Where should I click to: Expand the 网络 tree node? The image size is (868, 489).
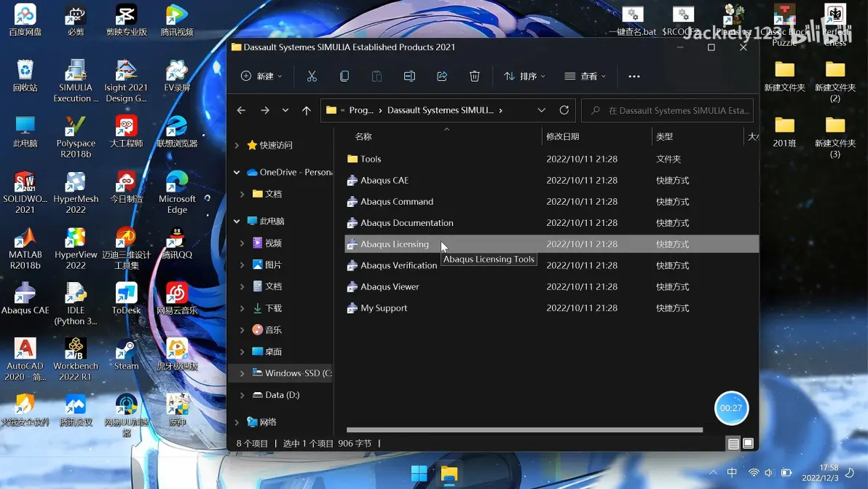point(237,422)
